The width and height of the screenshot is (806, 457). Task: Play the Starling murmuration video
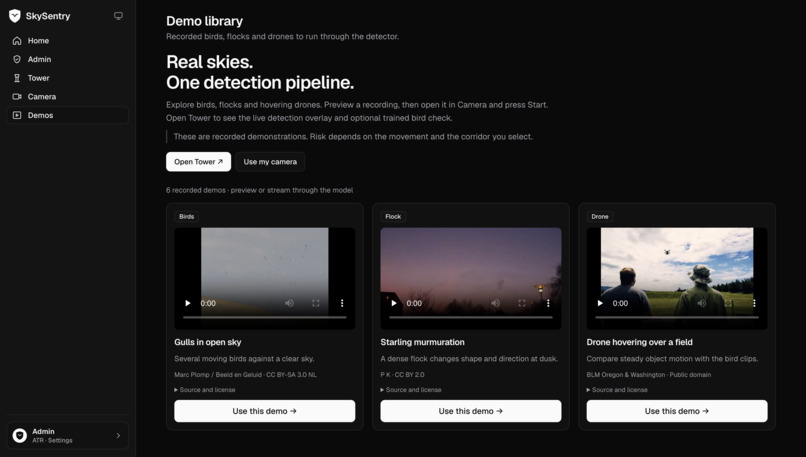394,303
